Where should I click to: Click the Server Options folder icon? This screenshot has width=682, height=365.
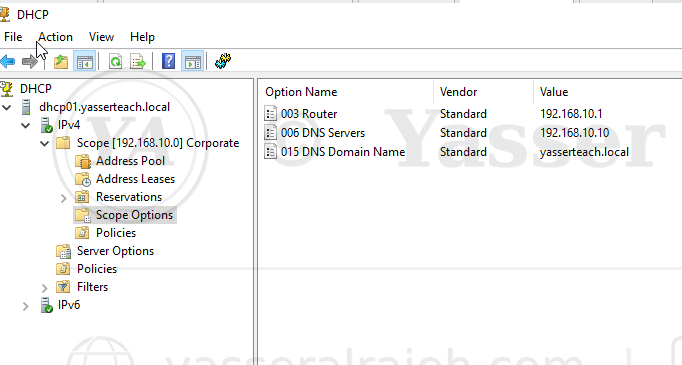tap(64, 251)
